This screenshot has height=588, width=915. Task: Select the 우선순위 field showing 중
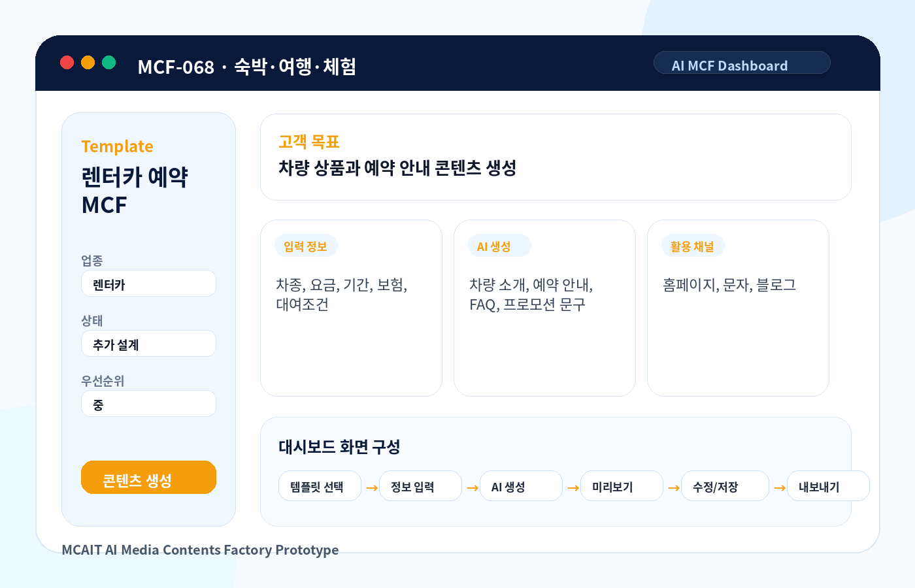tap(148, 404)
